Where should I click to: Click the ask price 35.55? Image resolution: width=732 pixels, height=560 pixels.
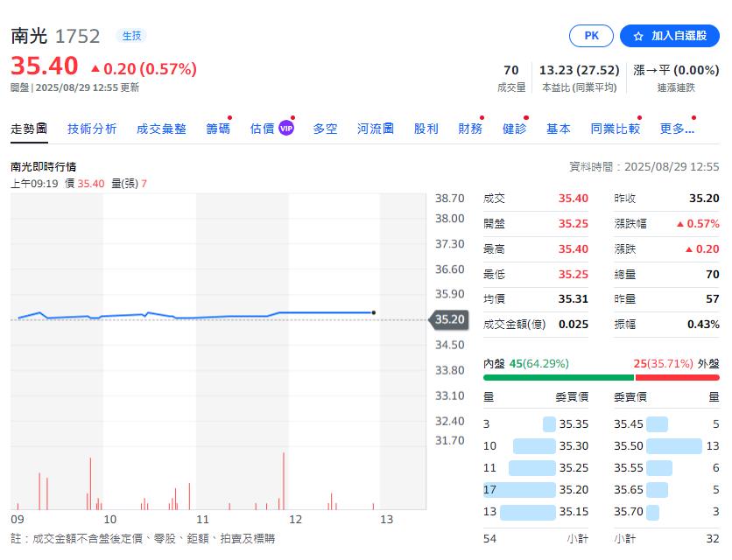tap(629, 468)
